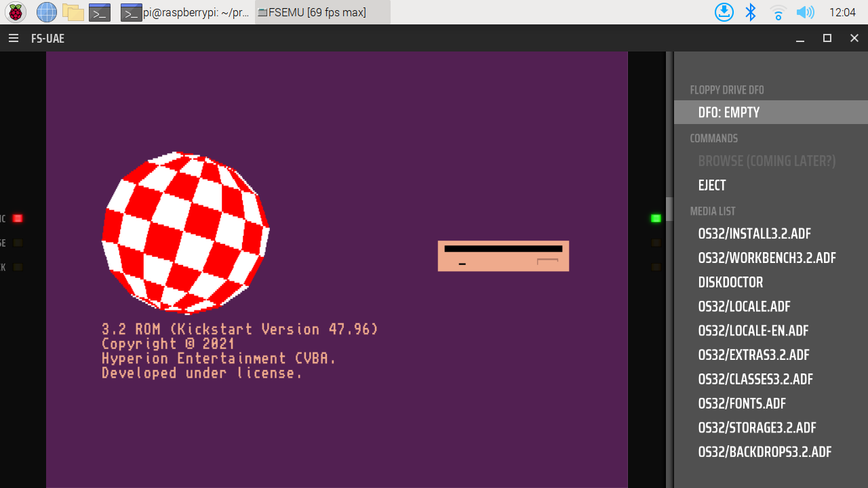Click the sidebar scrollbar handle

(669, 209)
